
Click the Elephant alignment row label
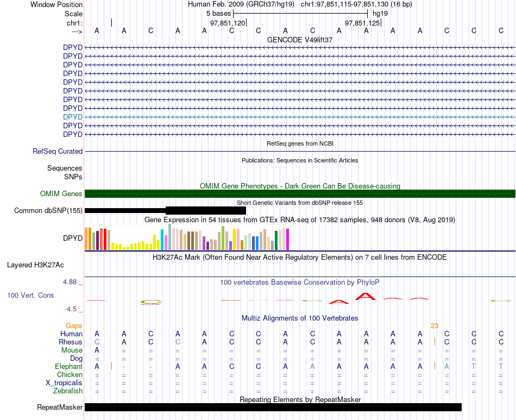tap(69, 366)
